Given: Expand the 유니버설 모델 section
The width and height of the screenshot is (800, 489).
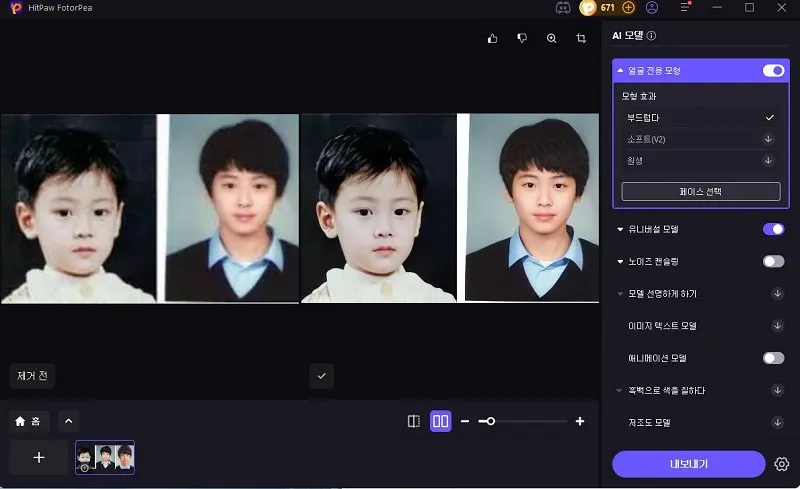Looking at the screenshot, I should [x=620, y=229].
